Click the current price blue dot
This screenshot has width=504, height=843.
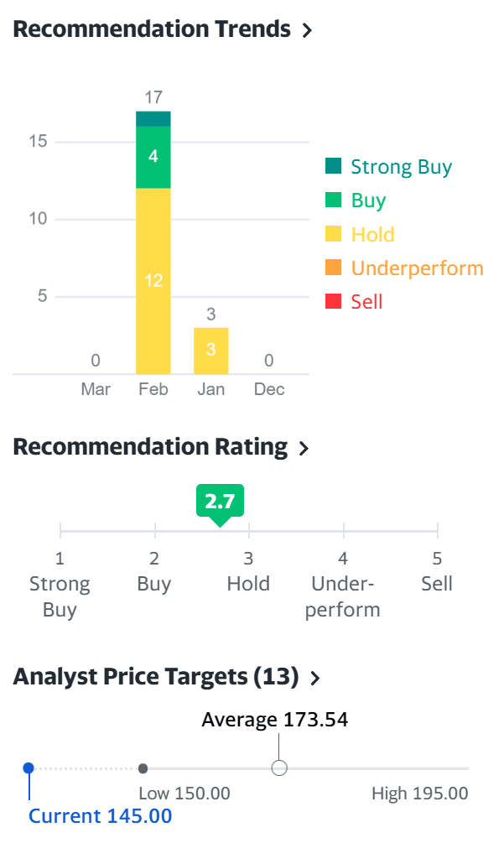click(29, 768)
